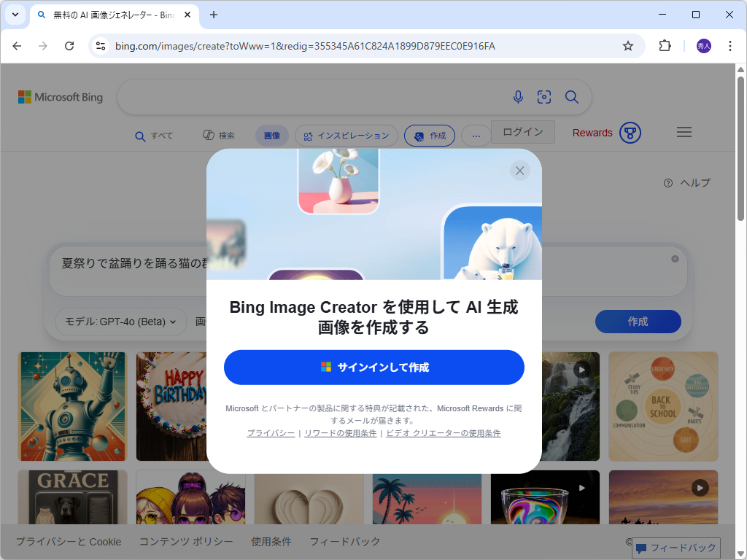747x560 pixels.
Task: Bookmark this page with the star icon
Action: (x=628, y=45)
